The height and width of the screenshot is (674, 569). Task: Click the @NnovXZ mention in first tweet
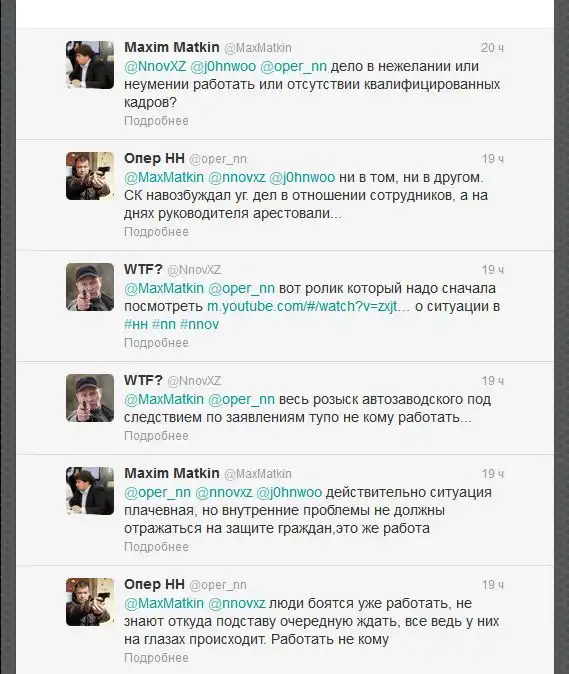[155, 66]
